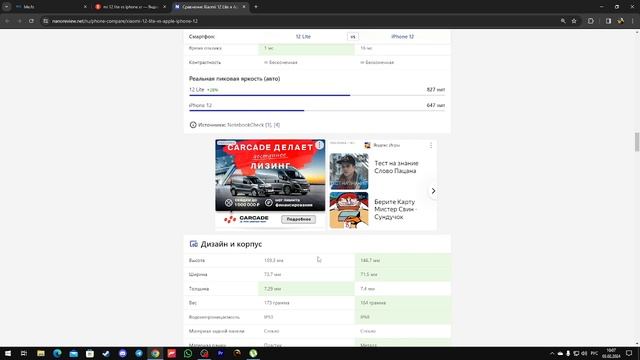Close the Yandex search tab
This screenshot has width=640, height=360.
[164, 7]
